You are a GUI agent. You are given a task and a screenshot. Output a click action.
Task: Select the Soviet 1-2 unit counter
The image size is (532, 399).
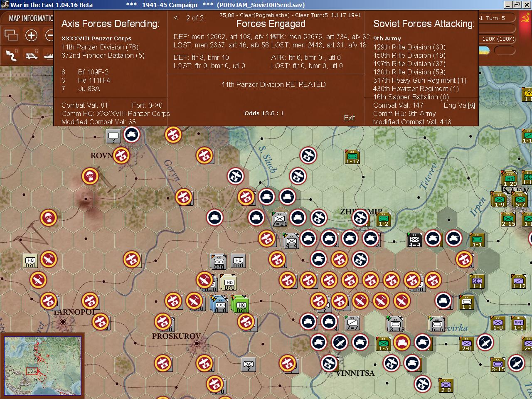point(384,219)
